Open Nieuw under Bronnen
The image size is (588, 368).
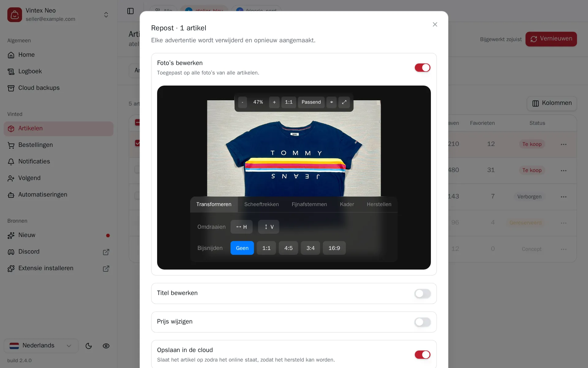(58, 235)
